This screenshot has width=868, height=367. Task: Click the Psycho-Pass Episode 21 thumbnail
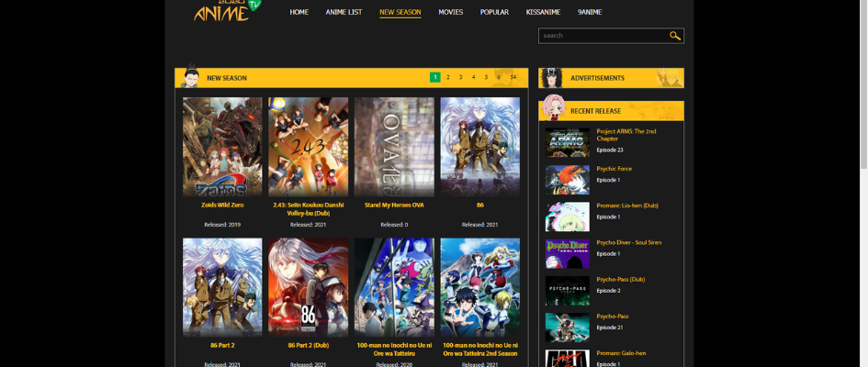pos(568,328)
